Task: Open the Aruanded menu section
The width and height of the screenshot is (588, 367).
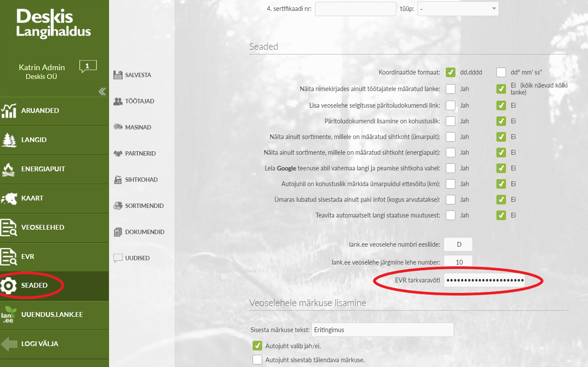Action: point(54,111)
